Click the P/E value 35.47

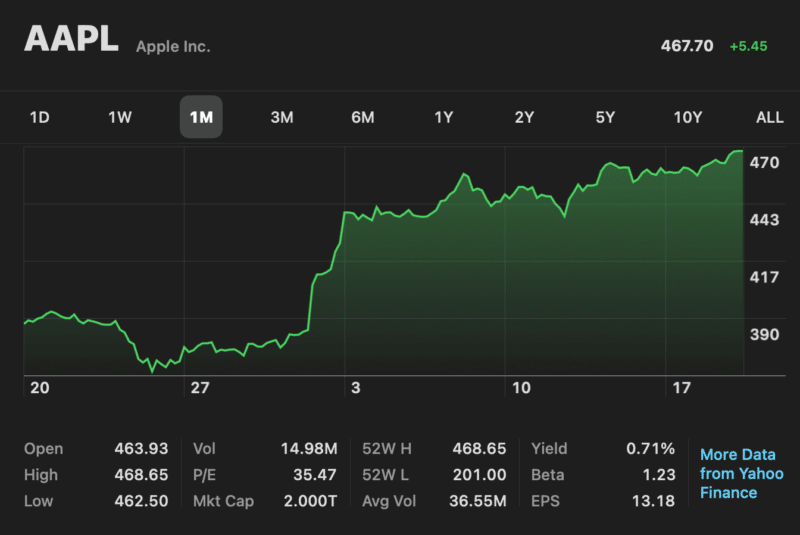pyautogui.click(x=314, y=475)
